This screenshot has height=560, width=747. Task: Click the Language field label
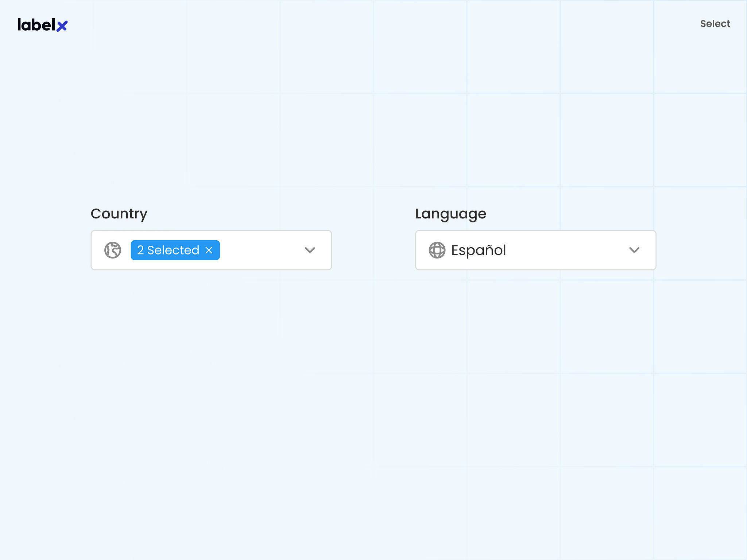coord(450,214)
